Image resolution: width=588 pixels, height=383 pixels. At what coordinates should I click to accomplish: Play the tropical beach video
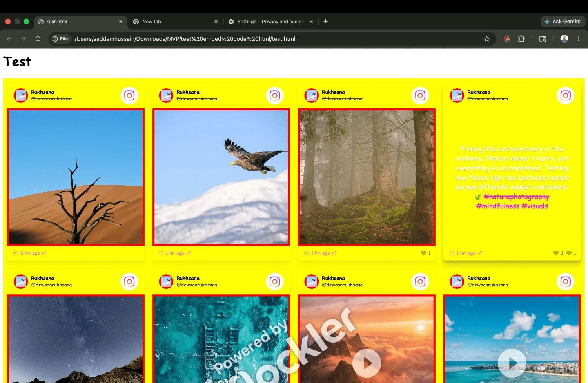click(x=512, y=363)
